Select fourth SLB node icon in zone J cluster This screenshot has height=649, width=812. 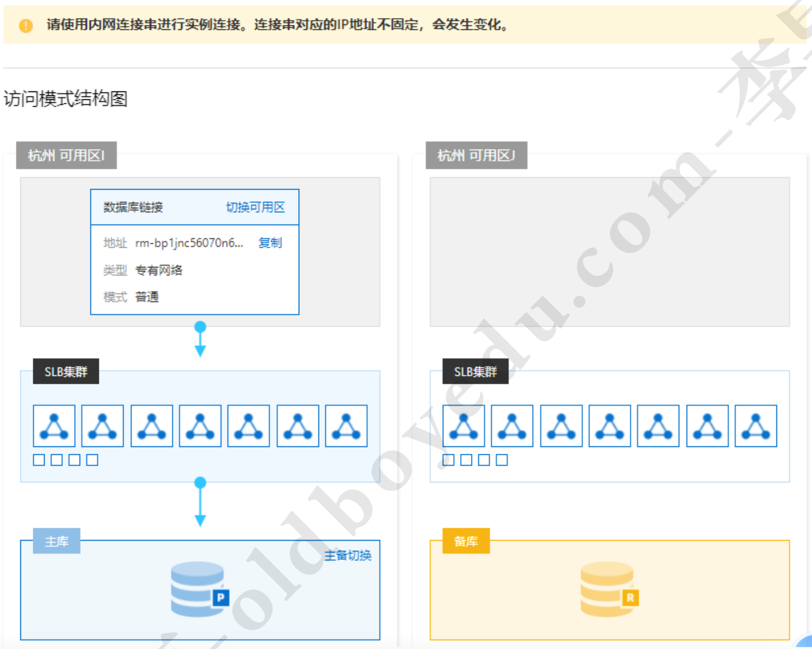pyautogui.click(x=610, y=426)
